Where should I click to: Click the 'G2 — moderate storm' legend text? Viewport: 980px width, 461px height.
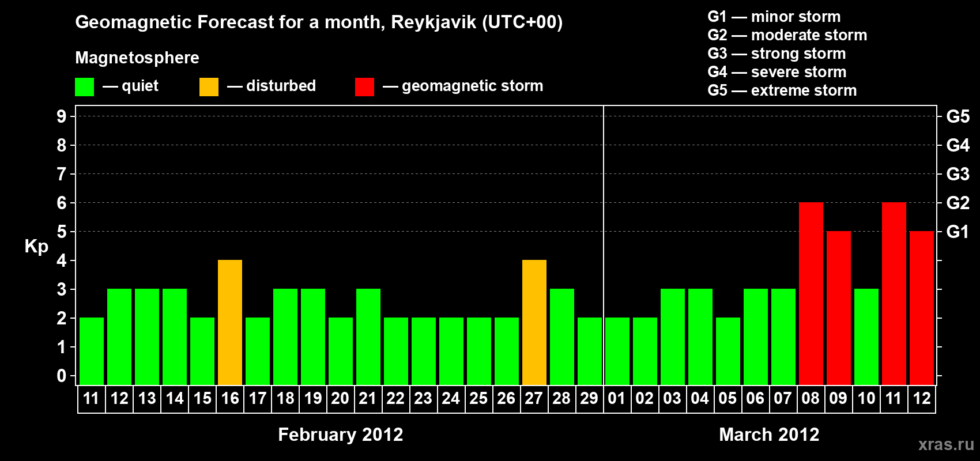[x=787, y=35]
